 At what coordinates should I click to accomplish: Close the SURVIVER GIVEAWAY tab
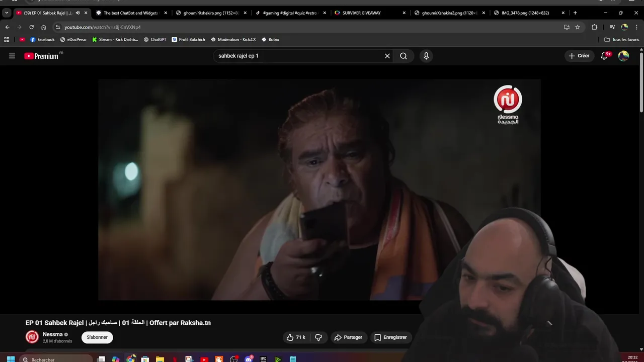[x=404, y=13]
